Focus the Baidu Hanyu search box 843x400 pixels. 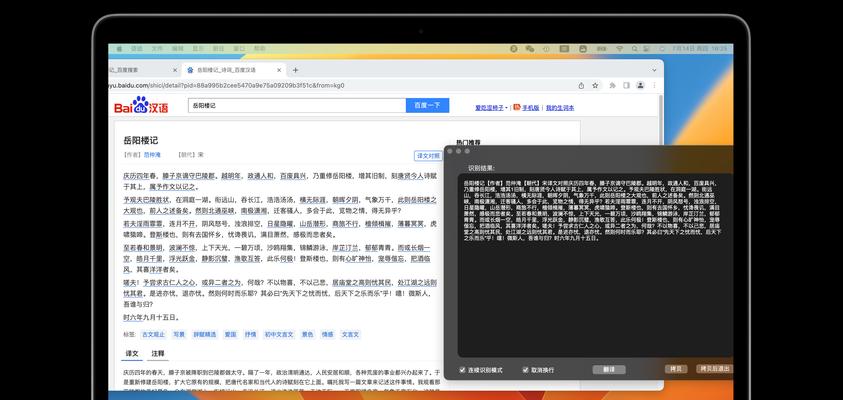pos(297,105)
